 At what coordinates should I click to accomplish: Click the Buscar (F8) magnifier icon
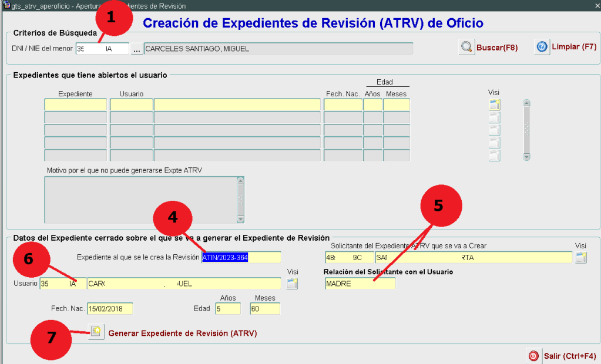pos(466,48)
